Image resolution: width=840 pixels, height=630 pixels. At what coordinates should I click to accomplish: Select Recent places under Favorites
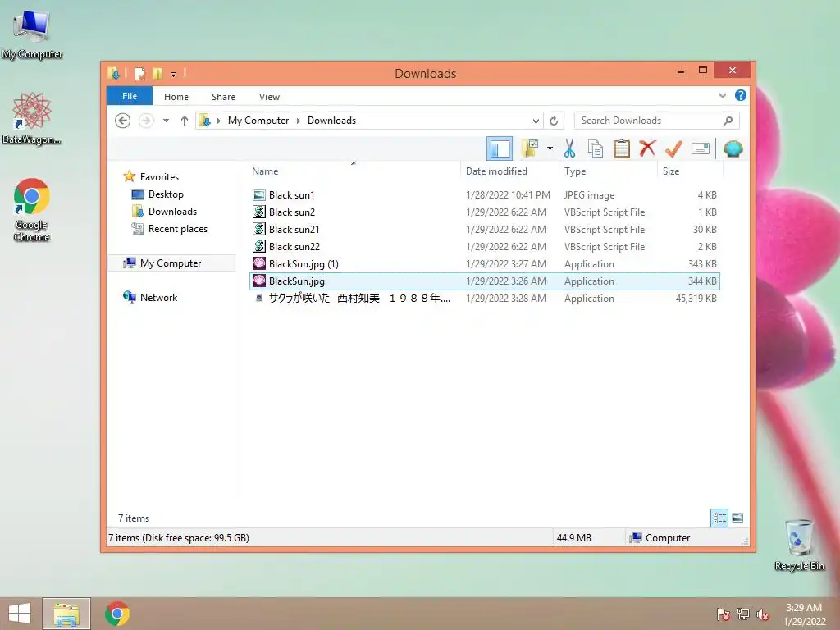coord(177,228)
